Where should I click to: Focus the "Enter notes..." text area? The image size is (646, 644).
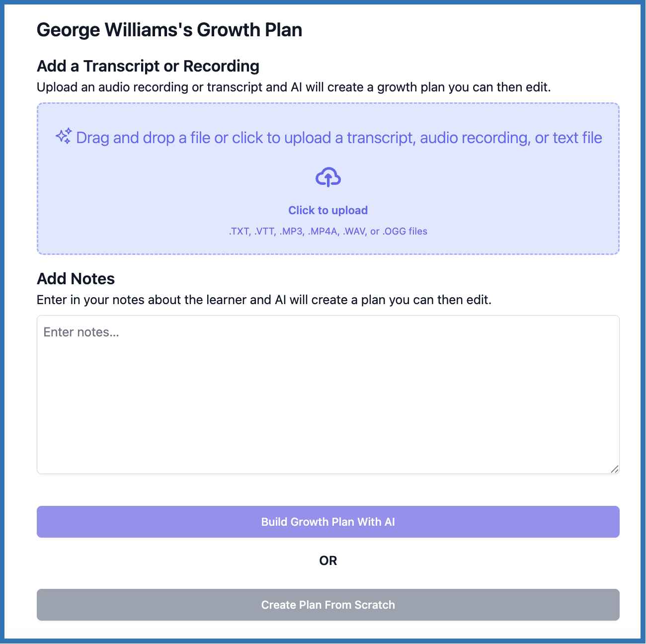tap(328, 395)
